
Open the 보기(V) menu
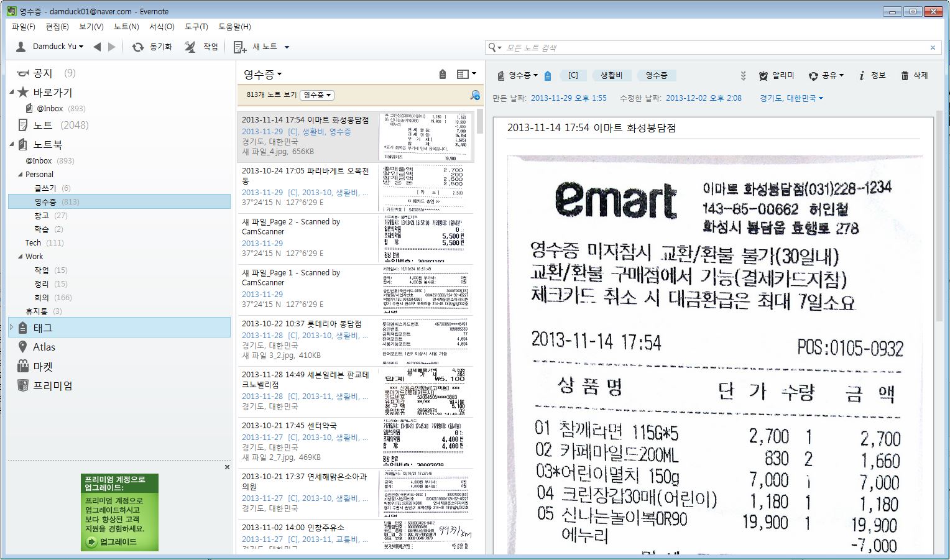91,27
